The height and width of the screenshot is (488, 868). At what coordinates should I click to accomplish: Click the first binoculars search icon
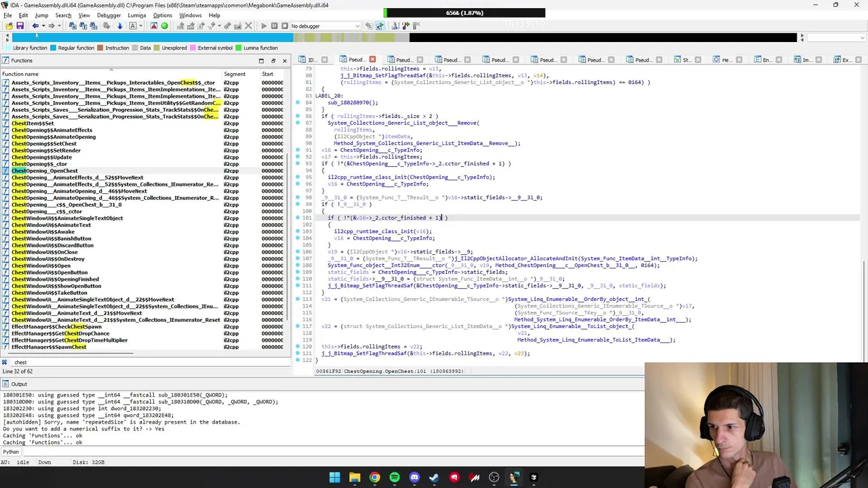click(73, 26)
